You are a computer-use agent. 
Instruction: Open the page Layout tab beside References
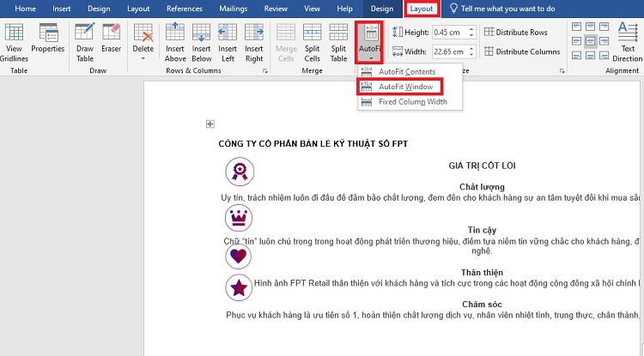coord(138,9)
